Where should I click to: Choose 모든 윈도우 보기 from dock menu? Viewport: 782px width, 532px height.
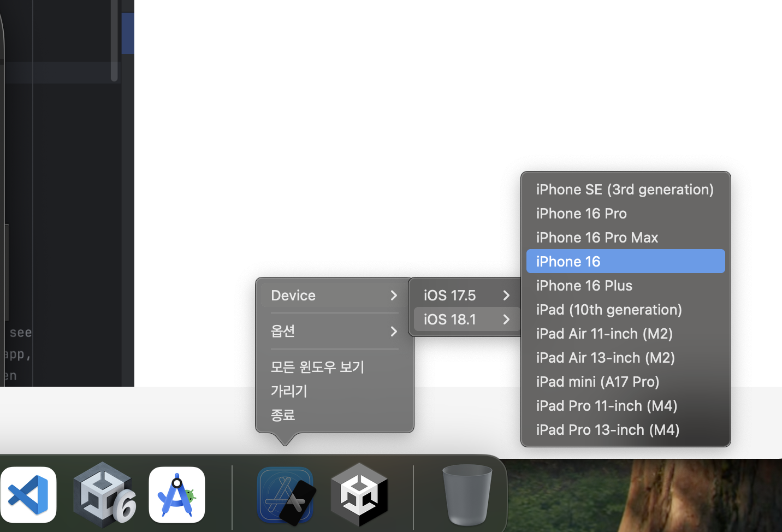pos(335,367)
